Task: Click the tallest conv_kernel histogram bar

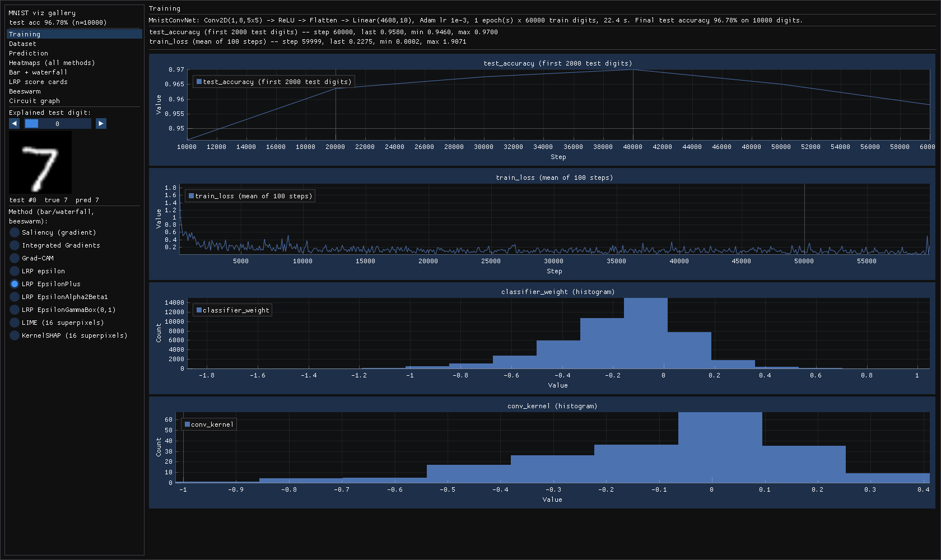Action: 720,447
